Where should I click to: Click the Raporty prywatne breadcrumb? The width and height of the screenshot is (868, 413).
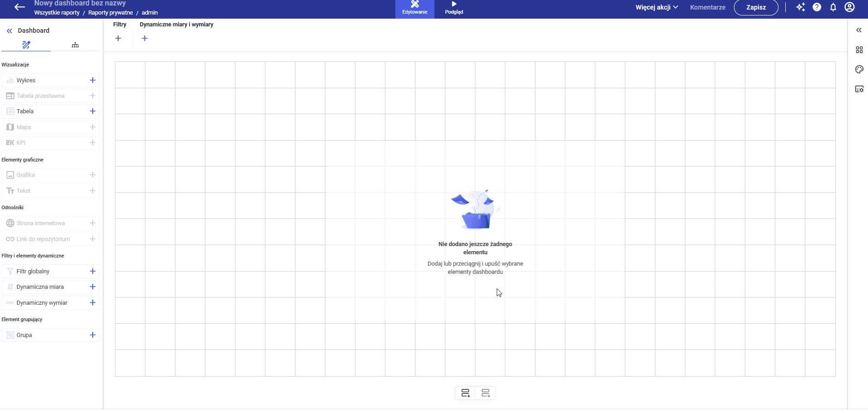[110, 13]
